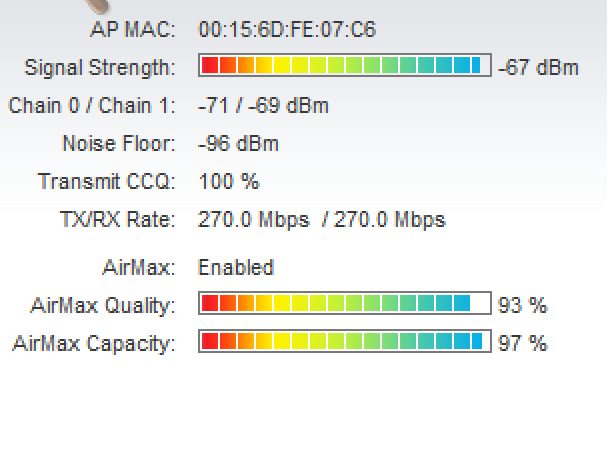614x460 pixels.
Task: Click the AP MAC label
Action: point(132,30)
